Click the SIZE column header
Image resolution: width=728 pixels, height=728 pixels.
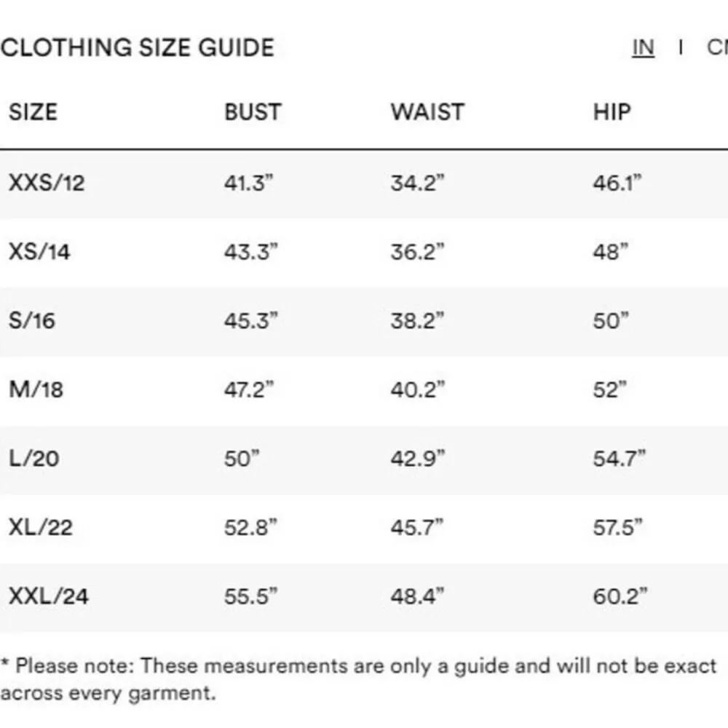[33, 112]
